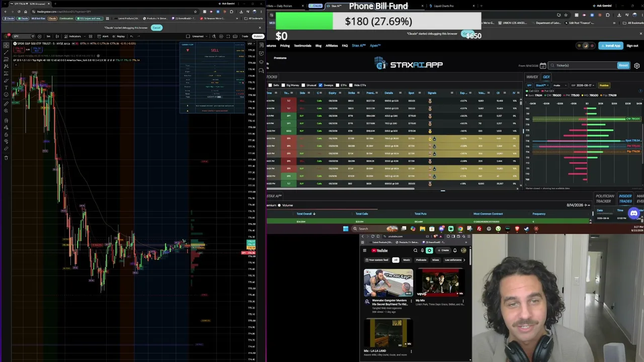This screenshot has height=362, width=644.
Task: Cancel Claude debugging banner in left browser
Action: 156,28
